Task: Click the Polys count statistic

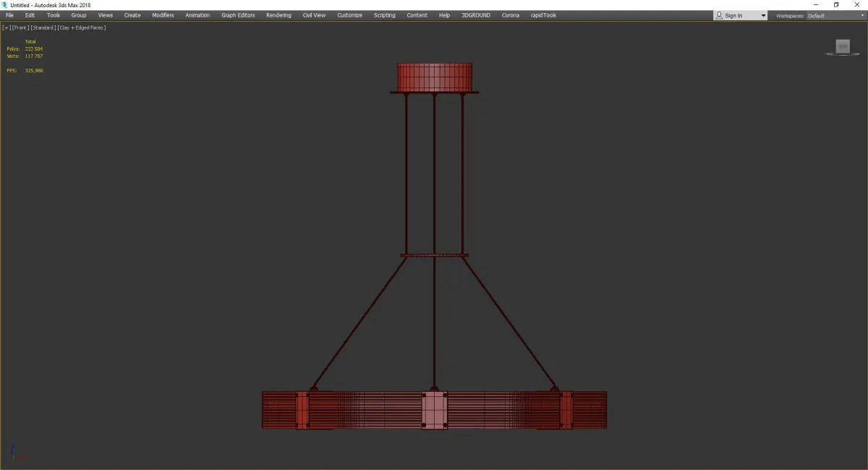Action: [x=25, y=48]
